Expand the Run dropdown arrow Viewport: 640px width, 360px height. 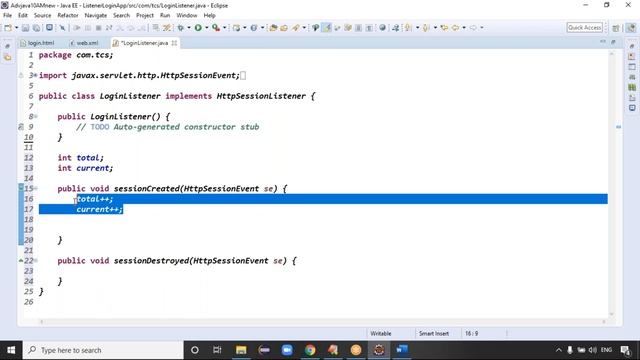pyautogui.click(x=207, y=28)
